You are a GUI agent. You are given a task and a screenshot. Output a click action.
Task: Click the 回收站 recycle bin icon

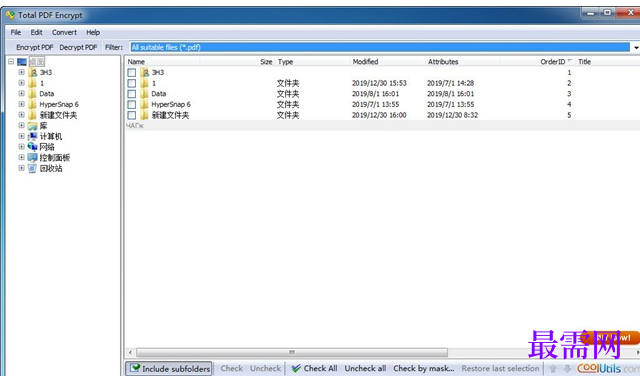click(33, 168)
